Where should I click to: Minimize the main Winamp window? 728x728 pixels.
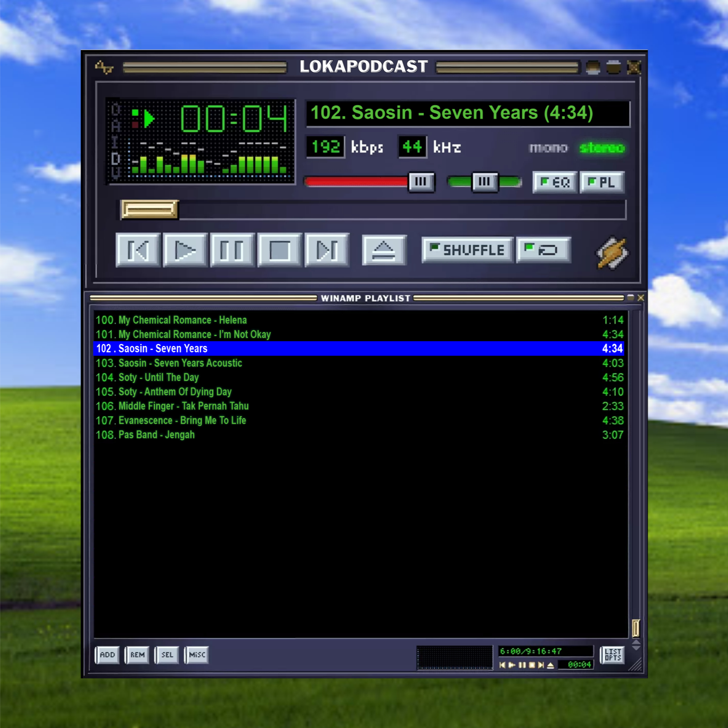point(593,67)
